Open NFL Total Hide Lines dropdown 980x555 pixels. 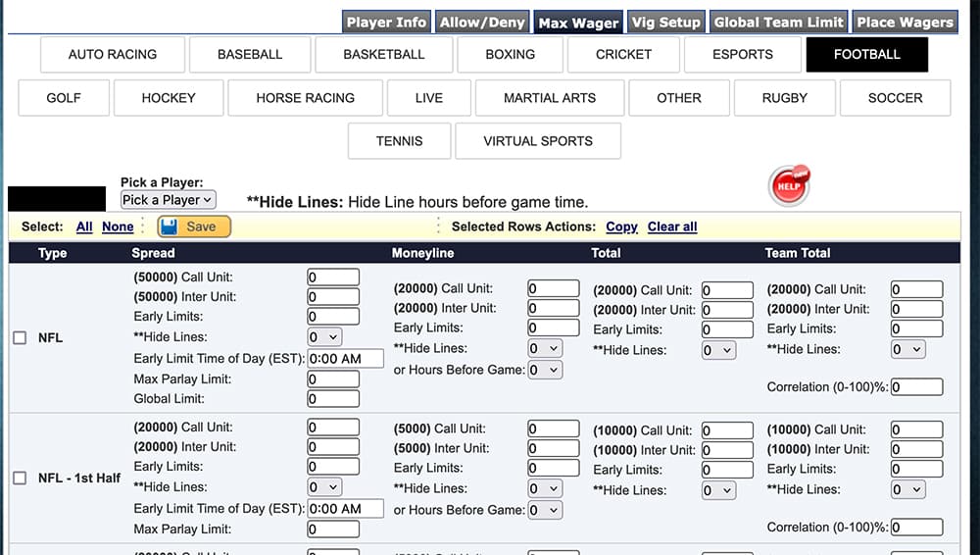click(718, 350)
